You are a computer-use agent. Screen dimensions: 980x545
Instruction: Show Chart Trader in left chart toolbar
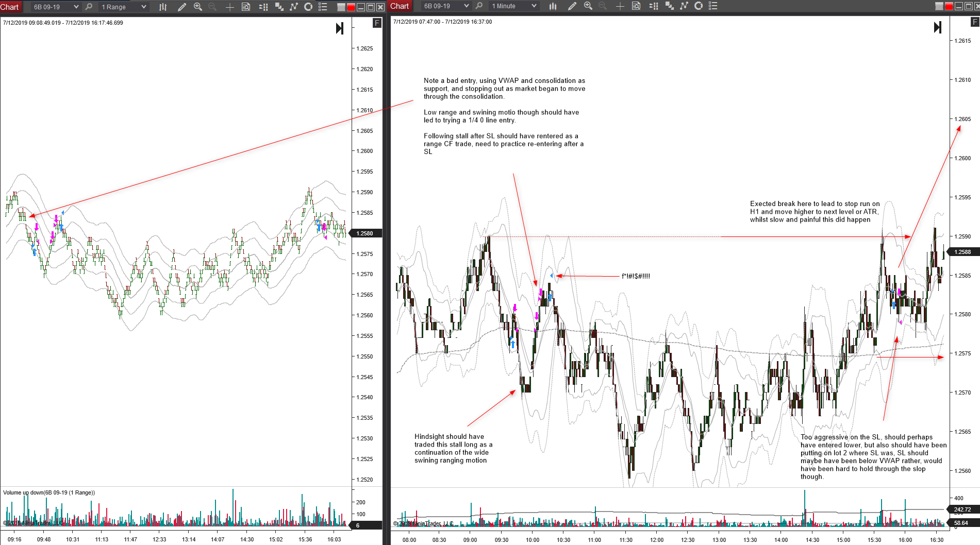tap(263, 7)
